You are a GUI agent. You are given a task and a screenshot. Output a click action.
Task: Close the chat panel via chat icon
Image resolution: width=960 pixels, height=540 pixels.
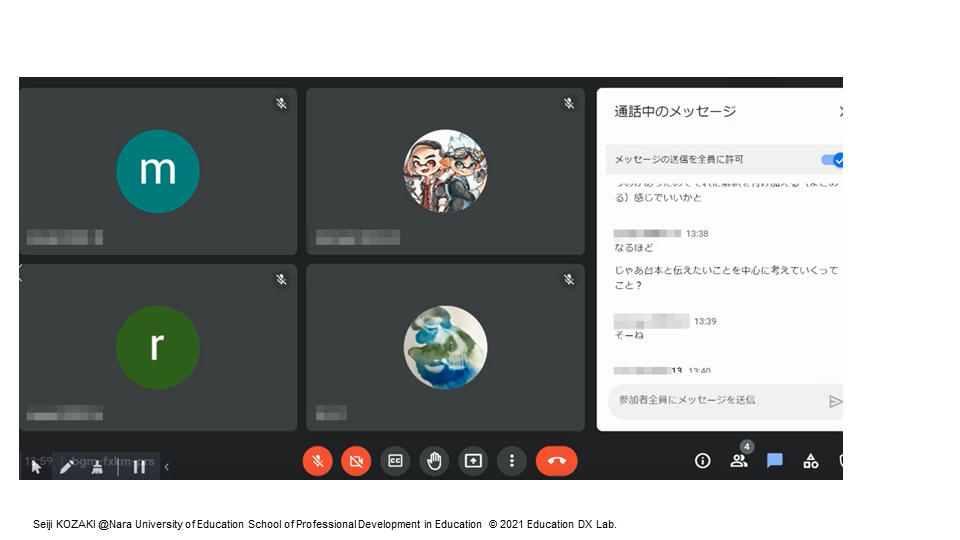click(775, 461)
